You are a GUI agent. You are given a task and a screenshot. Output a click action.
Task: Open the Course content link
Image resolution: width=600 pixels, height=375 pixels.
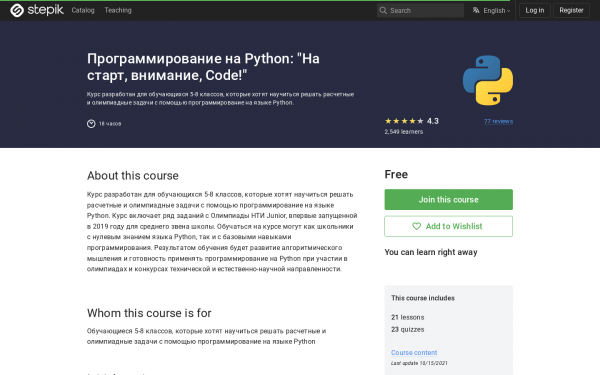[x=414, y=352]
